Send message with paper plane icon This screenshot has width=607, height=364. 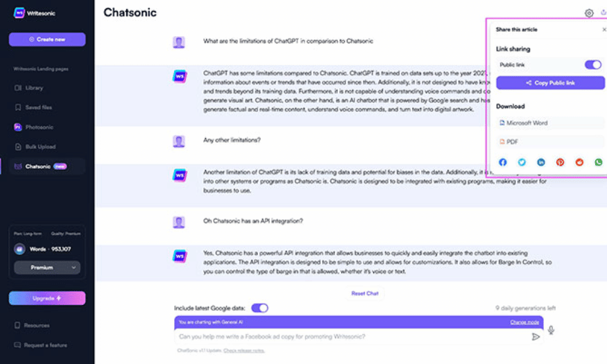pos(536,336)
